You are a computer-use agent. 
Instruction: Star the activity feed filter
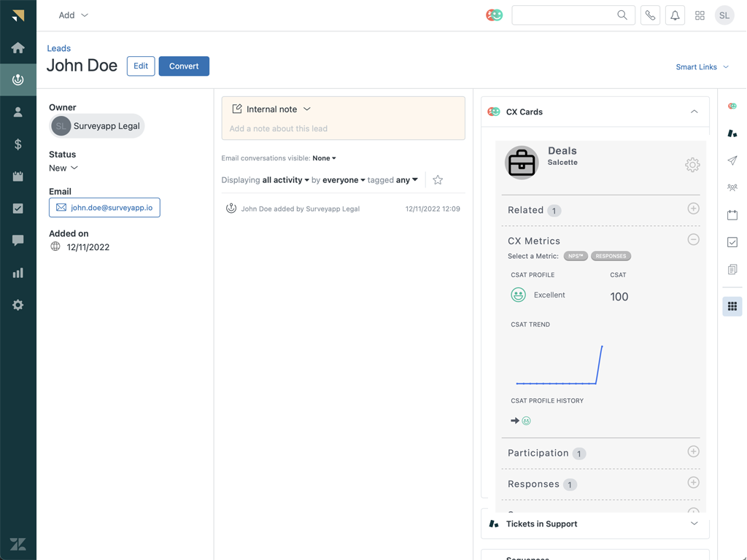tap(438, 180)
